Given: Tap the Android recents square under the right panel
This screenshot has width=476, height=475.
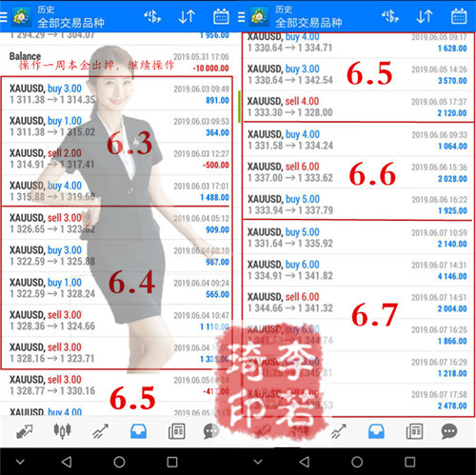Looking at the screenshot, I should click(410, 462).
